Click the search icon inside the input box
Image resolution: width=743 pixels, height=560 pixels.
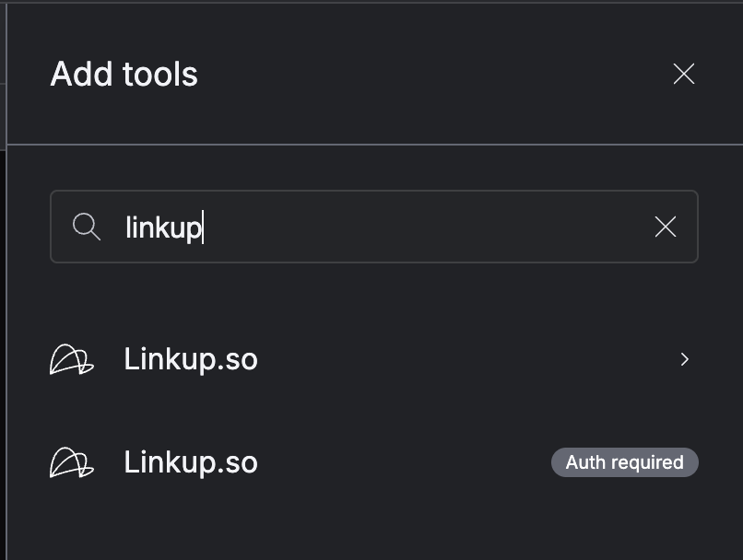point(88,227)
